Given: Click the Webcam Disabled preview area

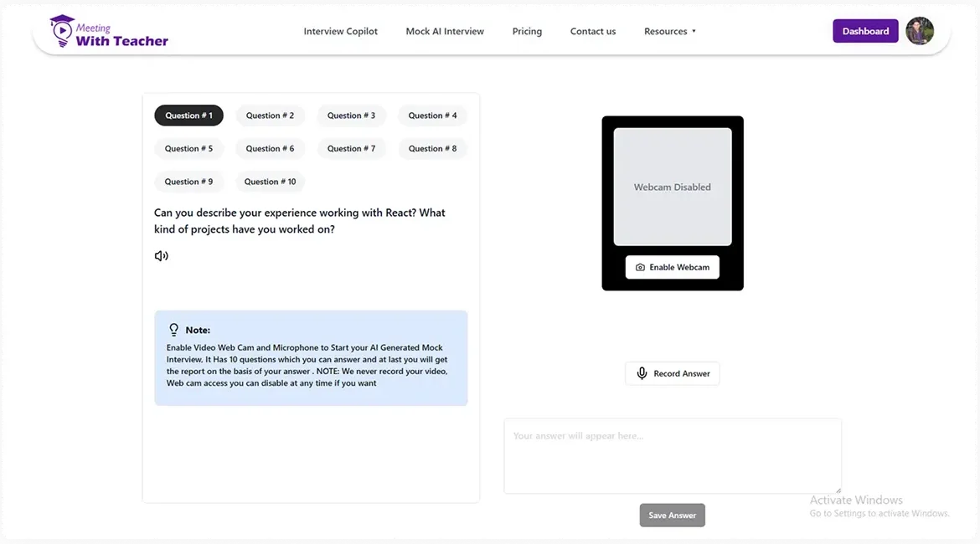Looking at the screenshot, I should tap(672, 187).
